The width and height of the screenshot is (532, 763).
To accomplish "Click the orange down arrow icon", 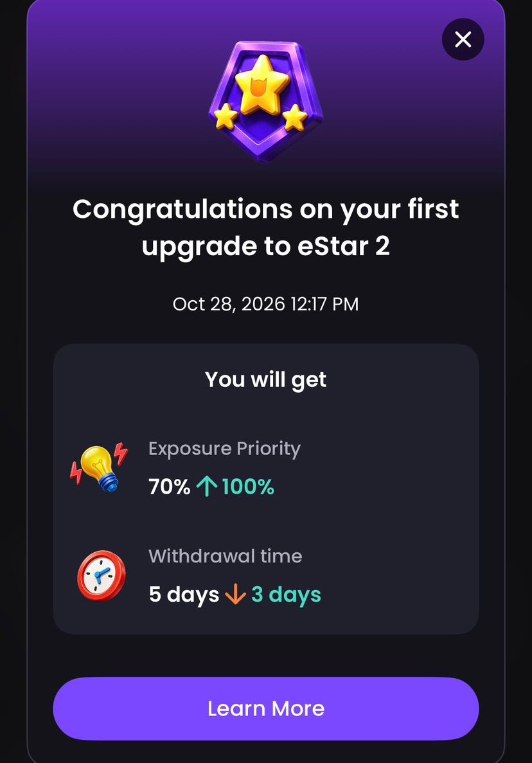I will pyautogui.click(x=235, y=594).
